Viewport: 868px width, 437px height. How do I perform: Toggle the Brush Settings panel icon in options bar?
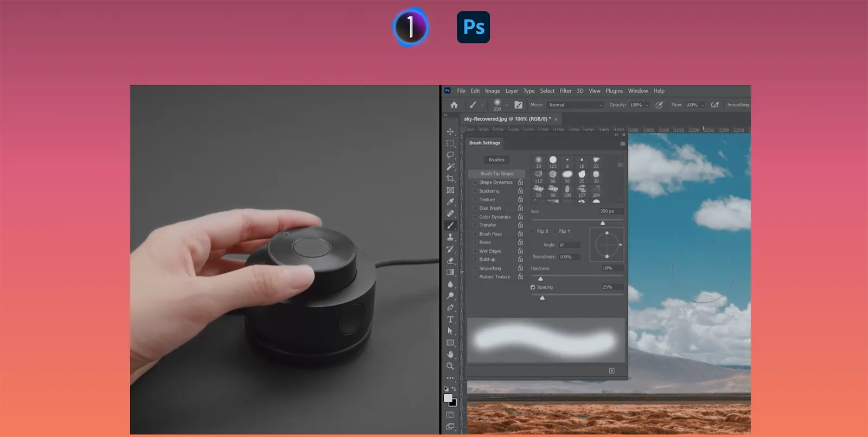[x=518, y=105]
